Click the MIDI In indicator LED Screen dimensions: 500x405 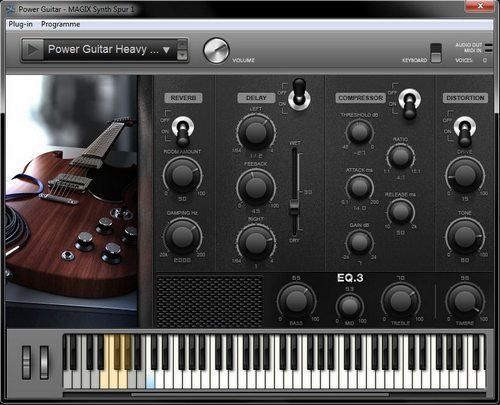(x=488, y=50)
